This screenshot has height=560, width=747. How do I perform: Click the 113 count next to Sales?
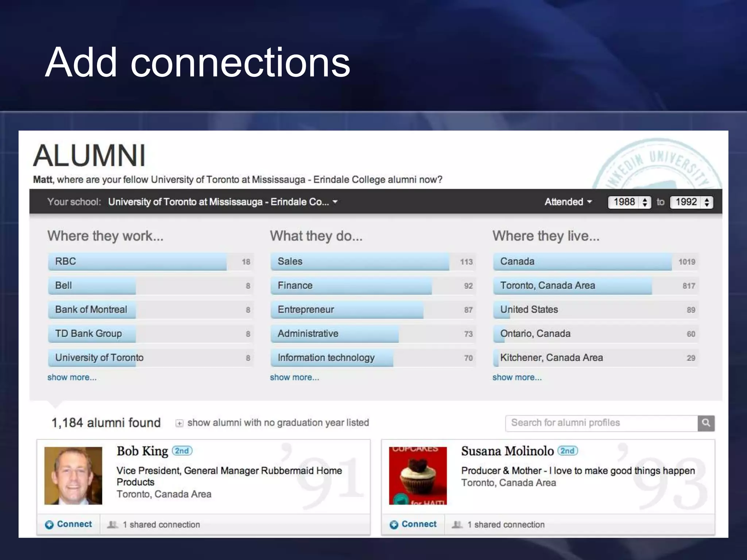467,262
